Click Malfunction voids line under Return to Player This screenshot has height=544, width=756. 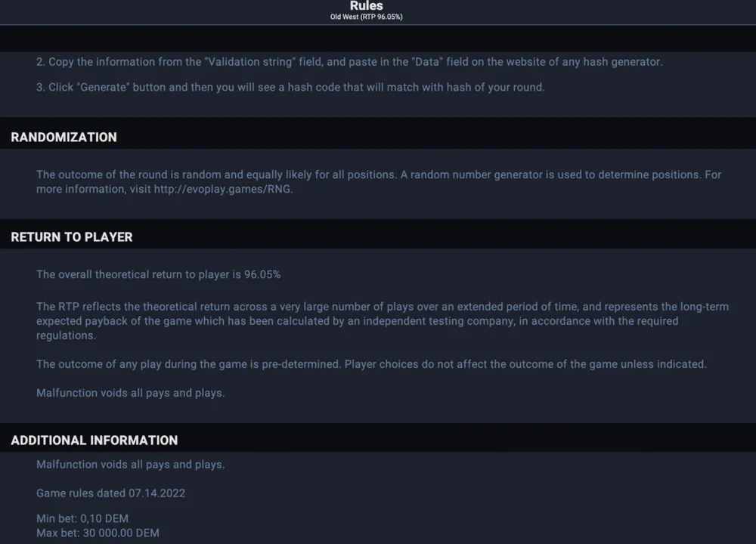[131, 393]
